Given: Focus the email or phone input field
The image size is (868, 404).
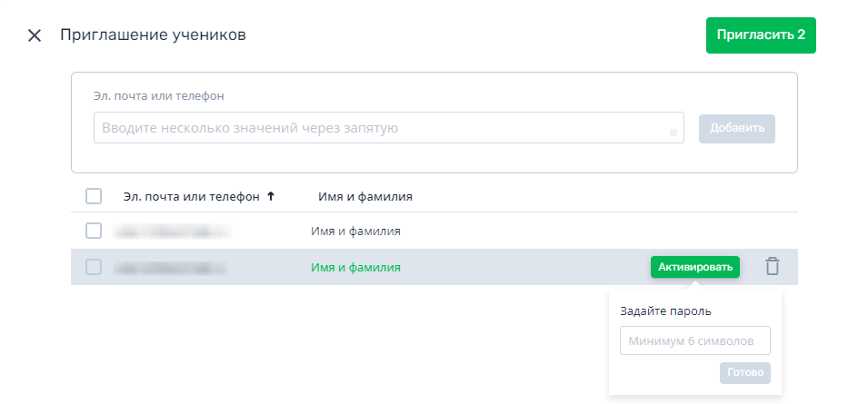Looking at the screenshot, I should tap(389, 128).
